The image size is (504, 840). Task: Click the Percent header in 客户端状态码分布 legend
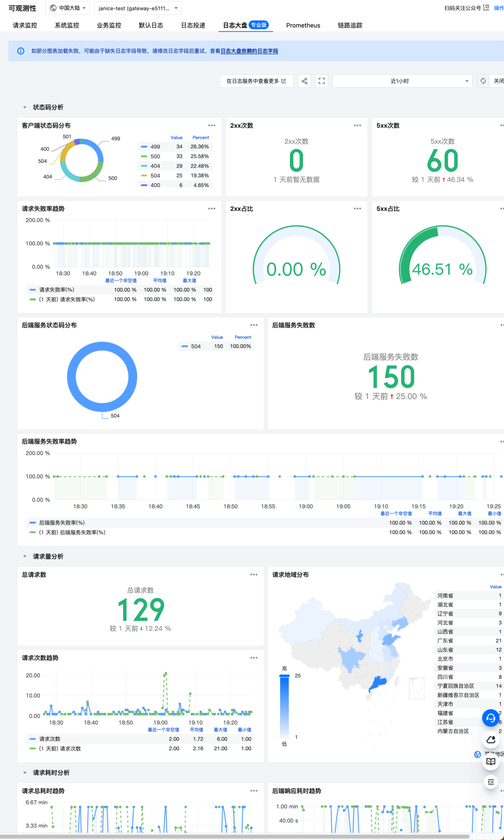click(201, 138)
